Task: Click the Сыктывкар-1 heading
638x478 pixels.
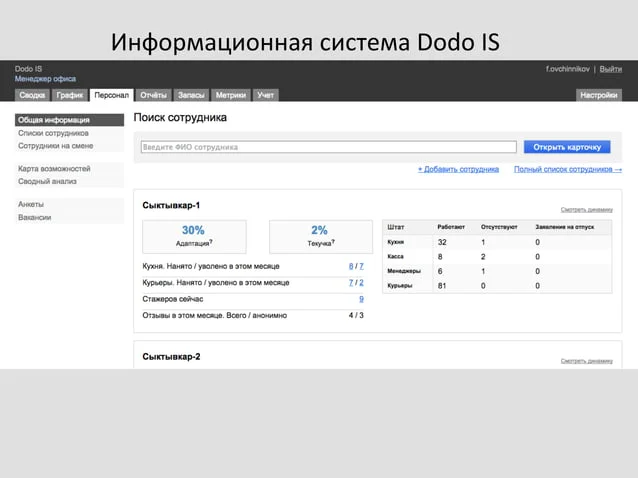Action: click(x=171, y=205)
